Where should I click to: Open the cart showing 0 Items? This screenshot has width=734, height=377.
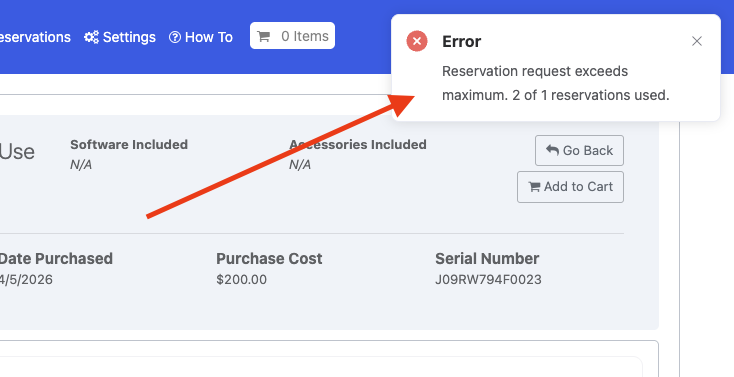(x=292, y=36)
